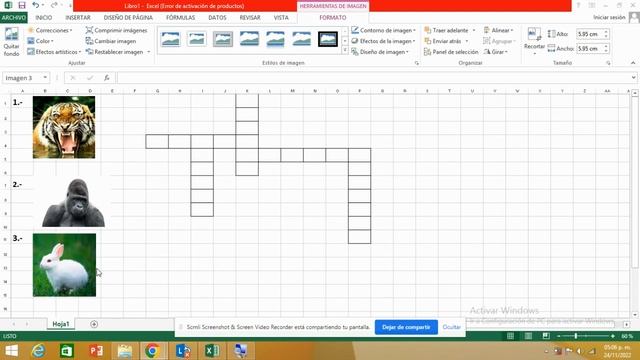The height and width of the screenshot is (360, 640).
Task: Select the Hoja1 sheet tab
Action: click(x=61, y=324)
